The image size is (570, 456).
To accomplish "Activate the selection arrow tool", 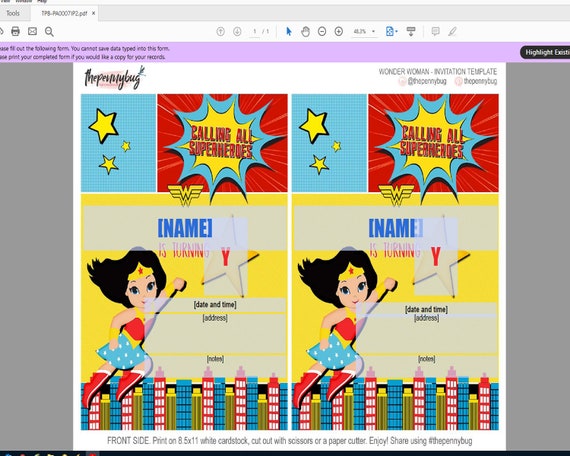I will pos(289,32).
